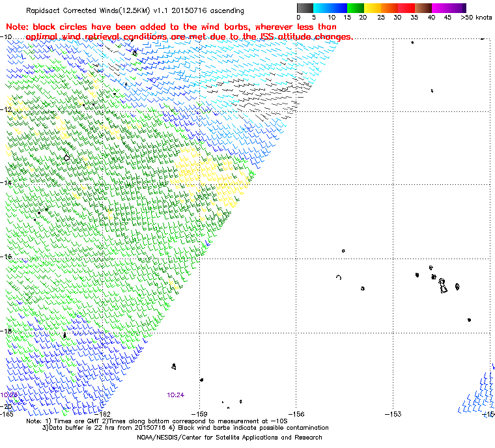Click the magenta 40-45 knots legend segment
Viewport: 495px width, 448px height.
(x=440, y=8)
